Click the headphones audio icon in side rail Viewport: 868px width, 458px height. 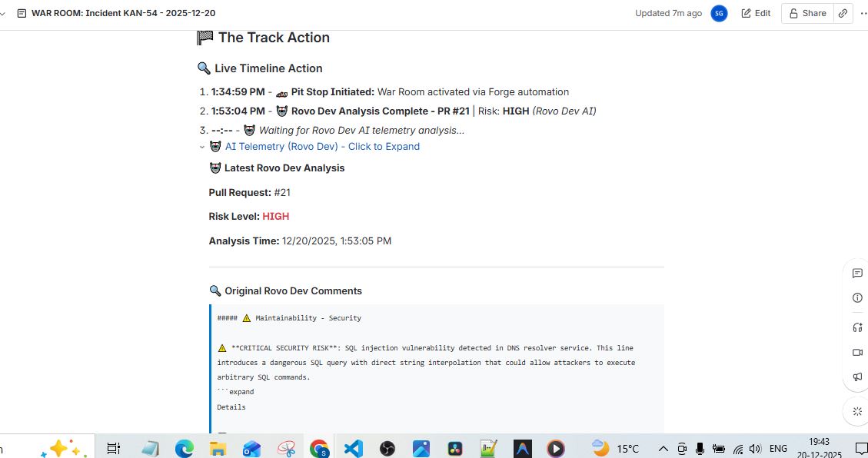pyautogui.click(x=857, y=327)
